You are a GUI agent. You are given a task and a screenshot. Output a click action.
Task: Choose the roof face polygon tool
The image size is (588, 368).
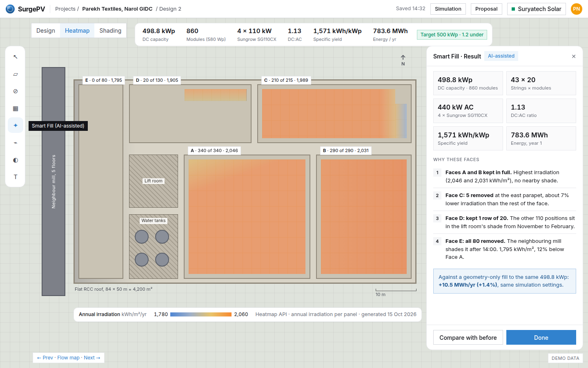[16, 74]
